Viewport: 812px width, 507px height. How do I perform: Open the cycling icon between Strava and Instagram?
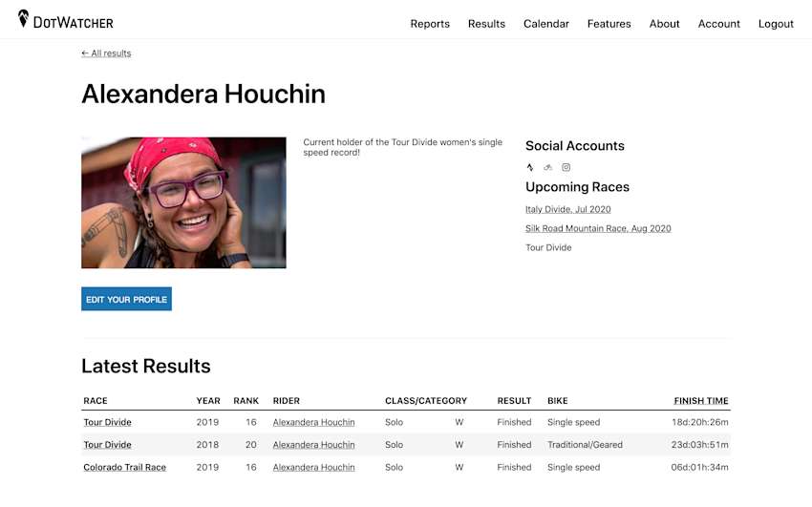548,167
